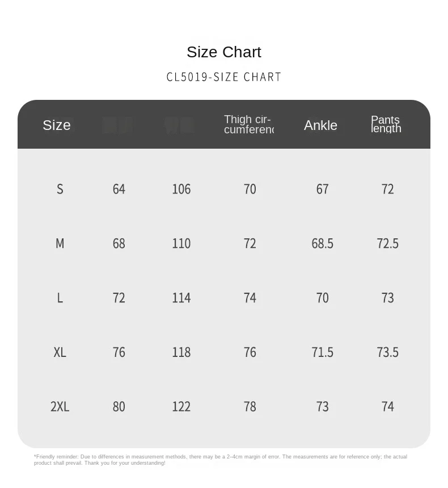
Task: Select the Pants length header
Action: click(x=386, y=124)
